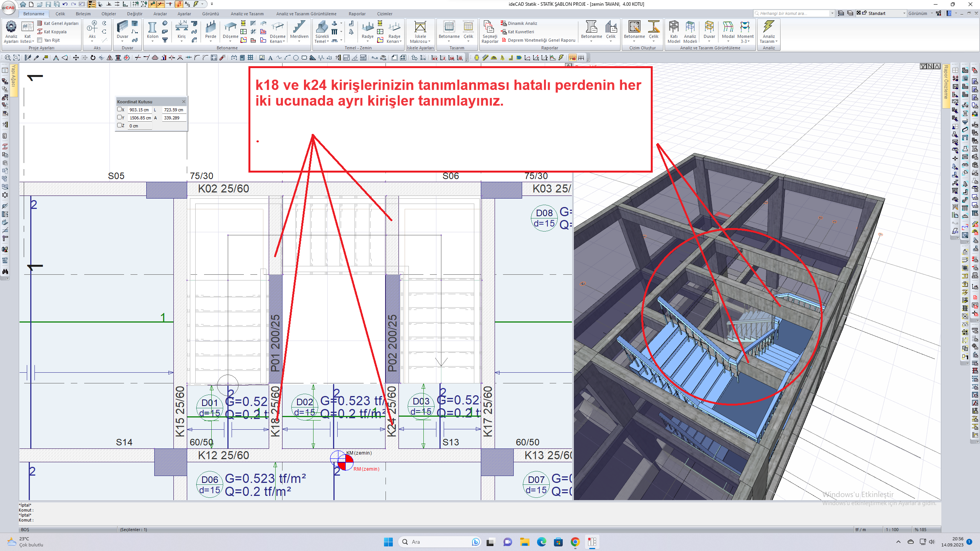Expand Kat listesi dropdown arrow

coord(33,41)
